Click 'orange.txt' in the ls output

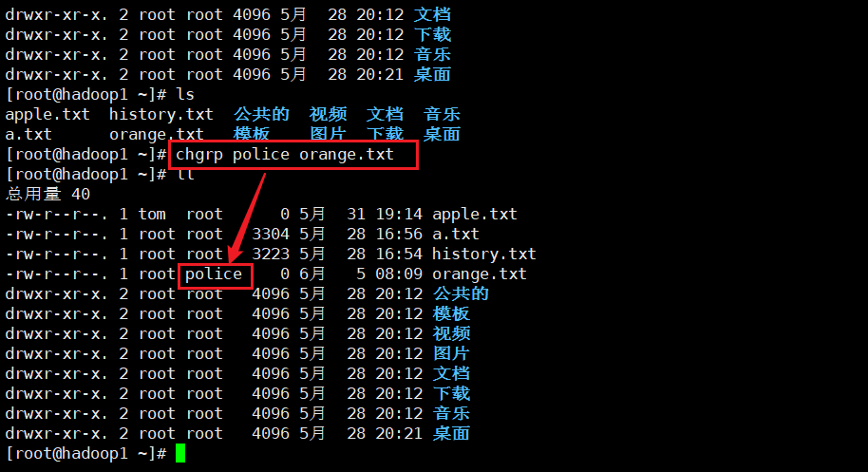point(157,135)
